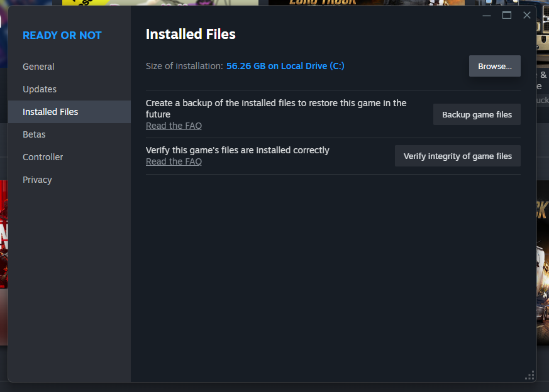The width and height of the screenshot is (549, 392).
Task: Click the READY OR NOT title heading
Action: coord(62,35)
